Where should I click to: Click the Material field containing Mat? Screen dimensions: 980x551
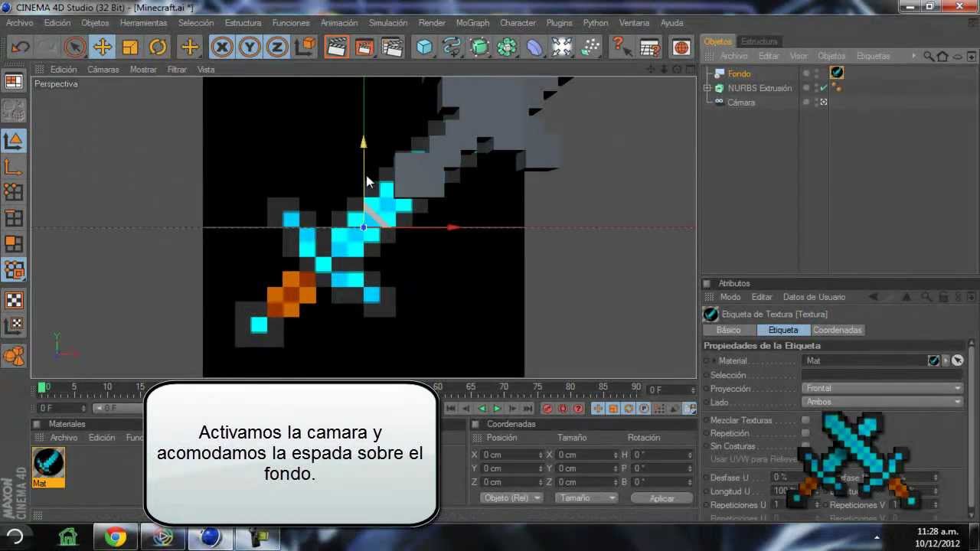(864, 360)
